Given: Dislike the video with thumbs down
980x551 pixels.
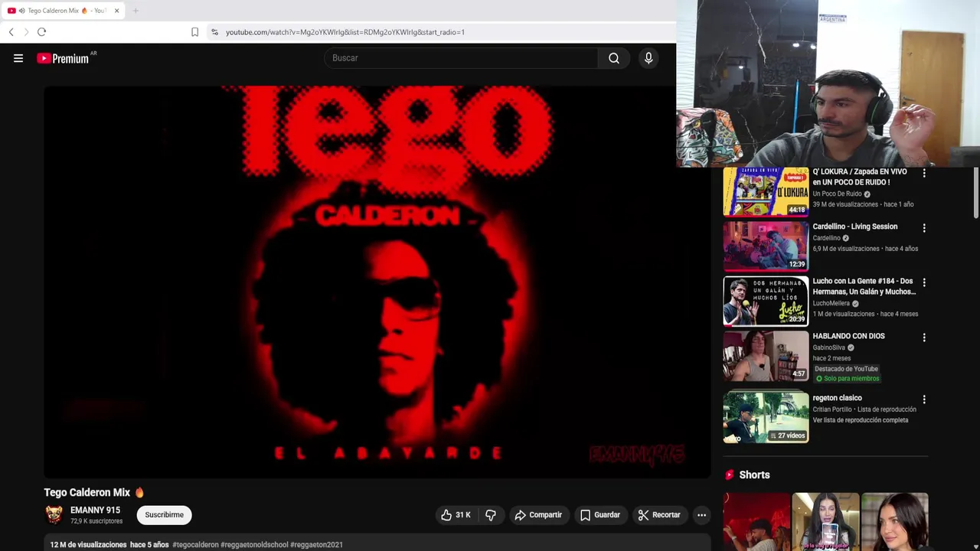Looking at the screenshot, I should point(491,515).
